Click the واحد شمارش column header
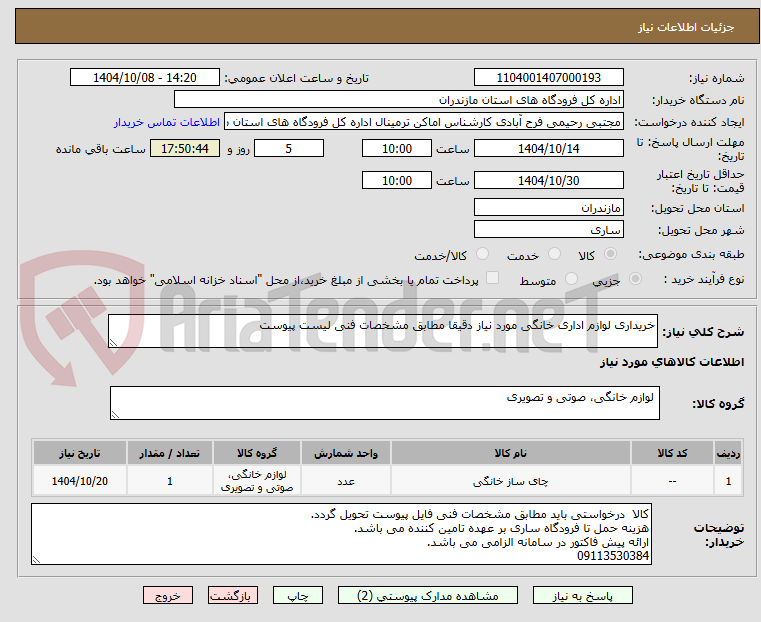The image size is (761, 622). pyautogui.click(x=346, y=453)
